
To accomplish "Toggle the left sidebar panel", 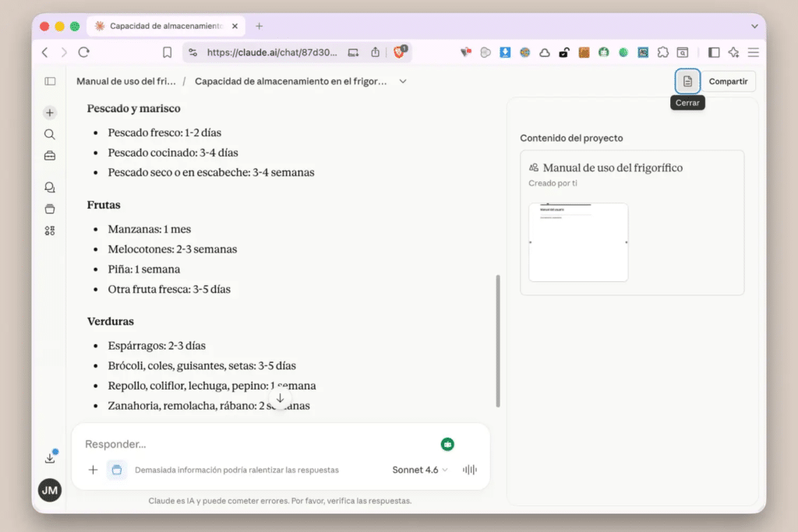I will point(50,81).
